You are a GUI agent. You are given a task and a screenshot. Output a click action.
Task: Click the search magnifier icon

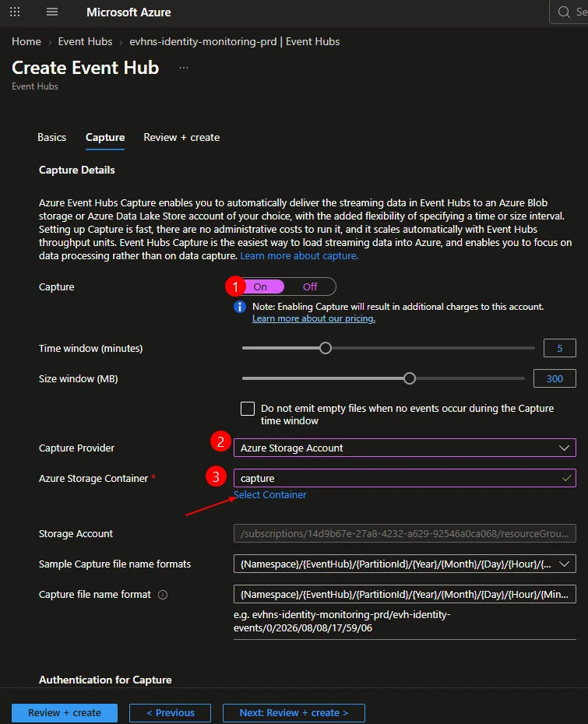point(564,12)
